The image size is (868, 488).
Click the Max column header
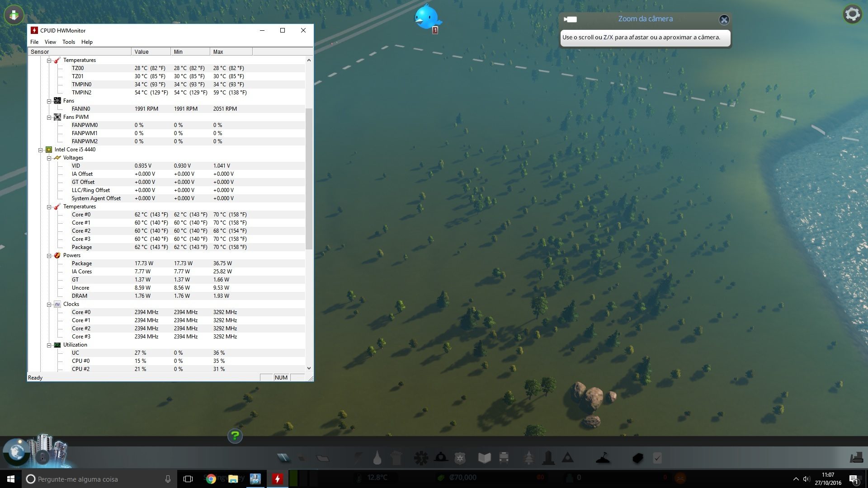pyautogui.click(x=231, y=52)
